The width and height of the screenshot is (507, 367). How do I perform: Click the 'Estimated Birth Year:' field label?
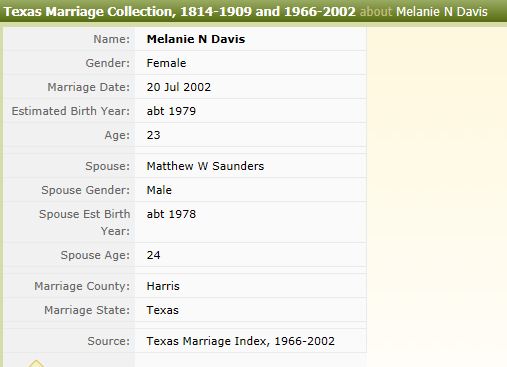[x=71, y=111]
